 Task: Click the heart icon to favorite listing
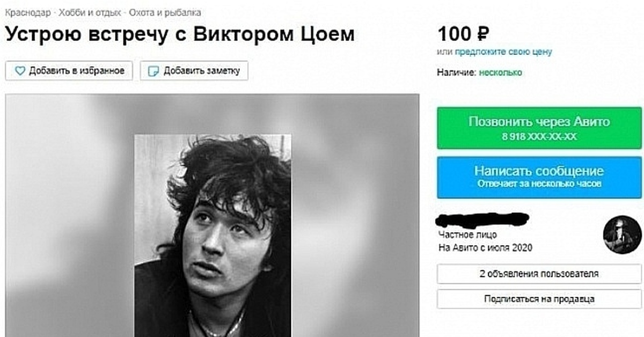[x=20, y=71]
